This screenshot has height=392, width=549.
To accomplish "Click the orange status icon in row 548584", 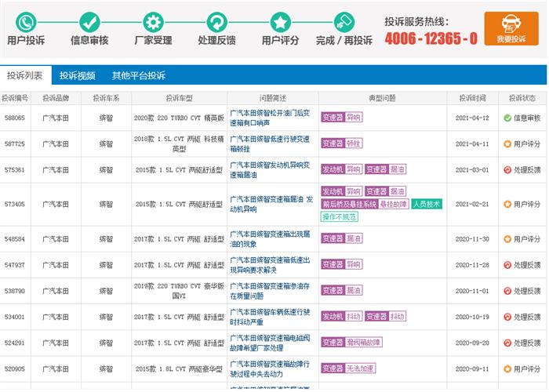I will tap(507, 239).
